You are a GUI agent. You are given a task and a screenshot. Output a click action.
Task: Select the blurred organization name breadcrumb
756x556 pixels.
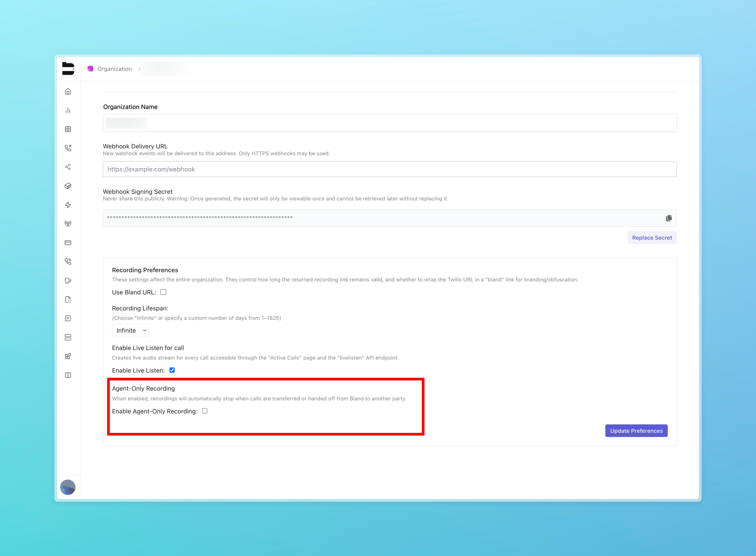(x=164, y=69)
